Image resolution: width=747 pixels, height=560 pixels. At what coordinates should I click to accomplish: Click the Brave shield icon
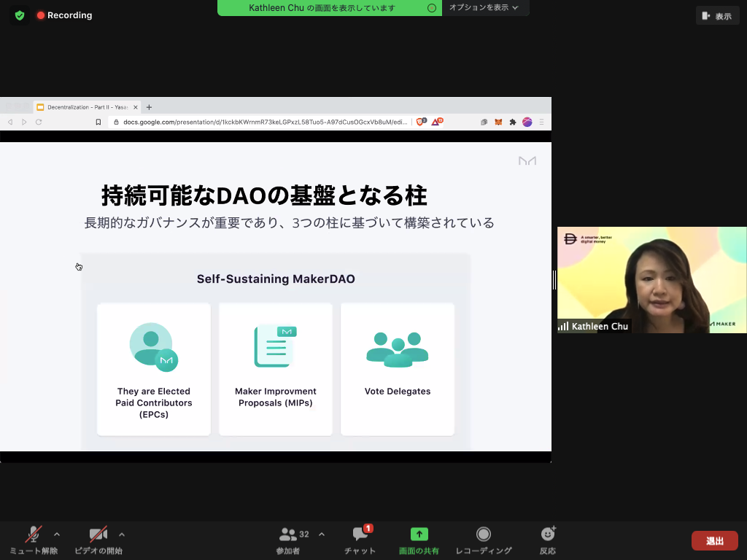pyautogui.click(x=421, y=122)
